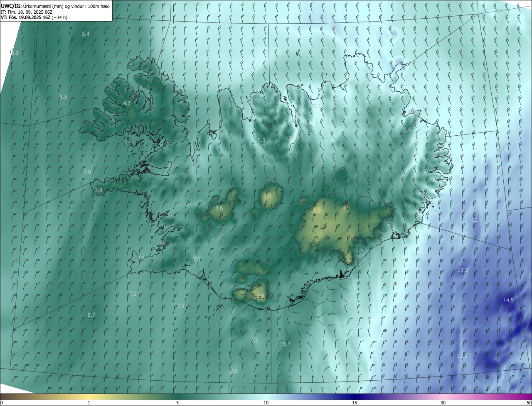
Task: Click the 11.3 value label
Action: 462,356
